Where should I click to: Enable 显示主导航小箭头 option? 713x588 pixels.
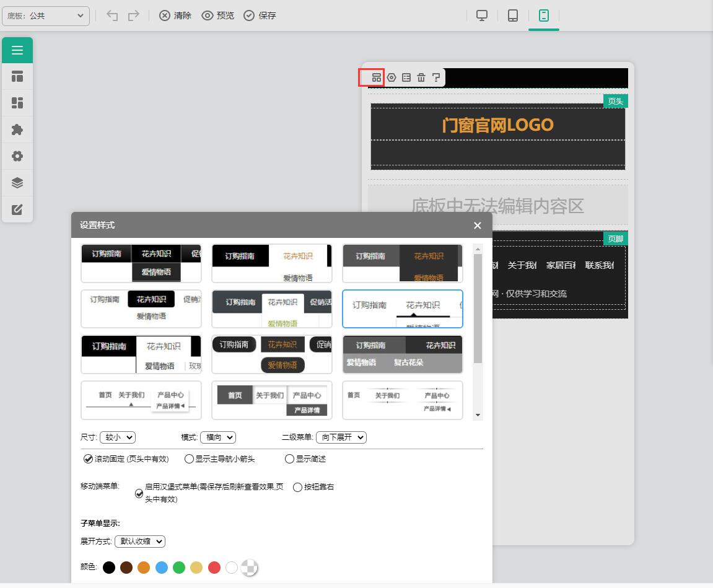point(189,459)
